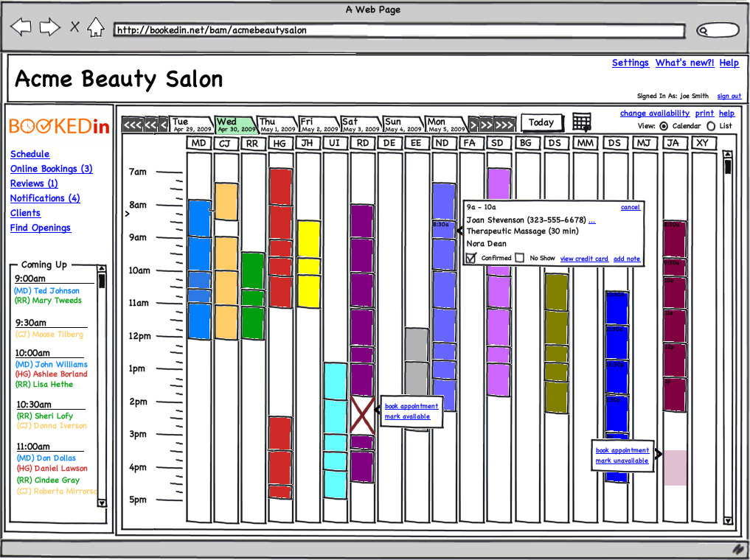Image resolution: width=750 pixels, height=560 pixels.
Task: Jump forward with the triple right arrow
Action: click(x=504, y=125)
